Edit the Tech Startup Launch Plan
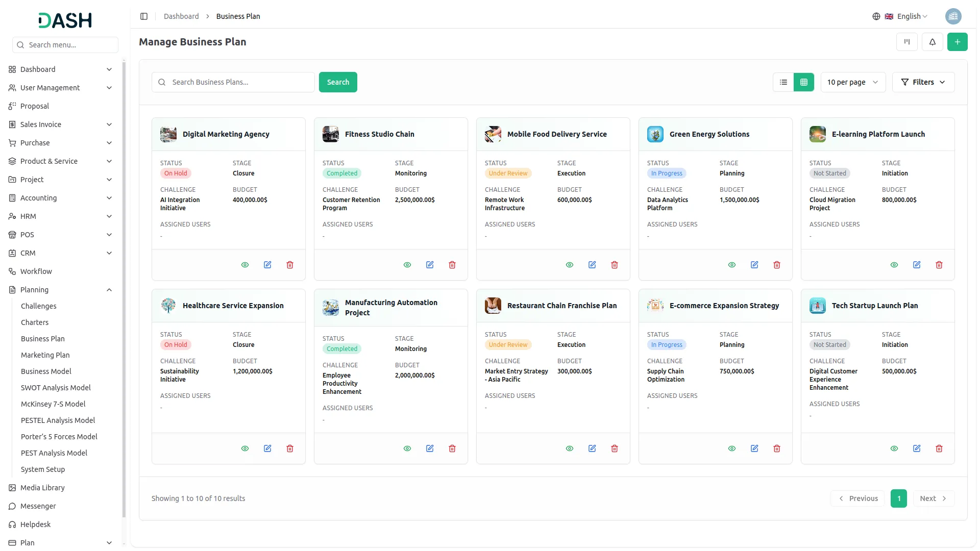The width and height of the screenshot is (980, 551). click(x=917, y=448)
